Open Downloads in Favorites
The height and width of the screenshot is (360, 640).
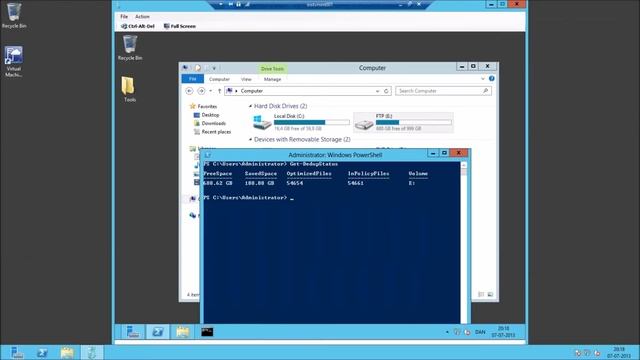pyautogui.click(x=213, y=123)
